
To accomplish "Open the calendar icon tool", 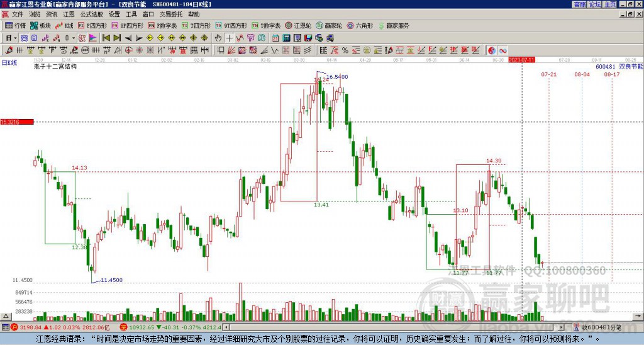I will click(275, 38).
